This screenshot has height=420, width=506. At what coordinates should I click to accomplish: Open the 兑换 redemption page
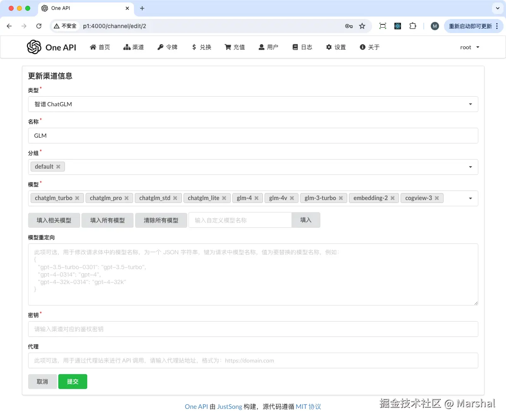pos(201,47)
